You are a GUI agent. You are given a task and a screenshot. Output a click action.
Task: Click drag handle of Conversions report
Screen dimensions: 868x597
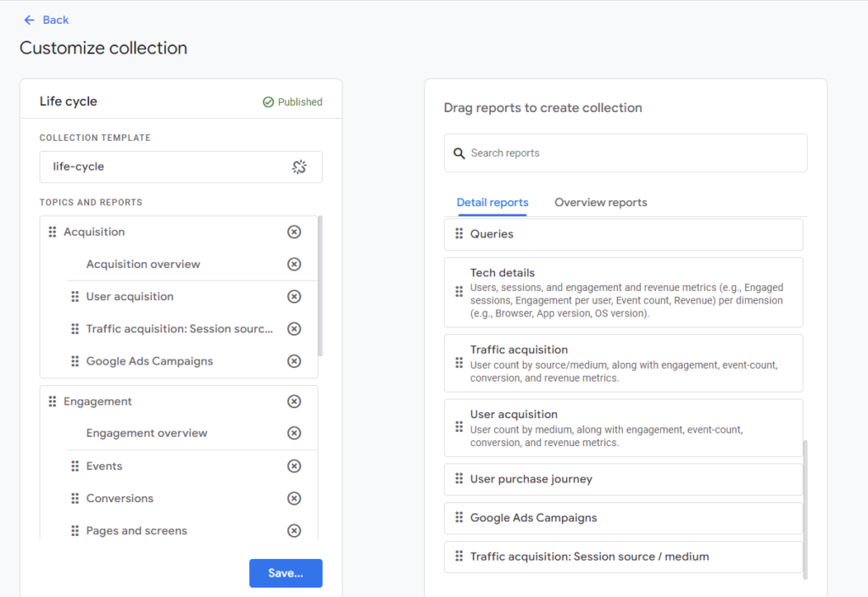pos(75,499)
